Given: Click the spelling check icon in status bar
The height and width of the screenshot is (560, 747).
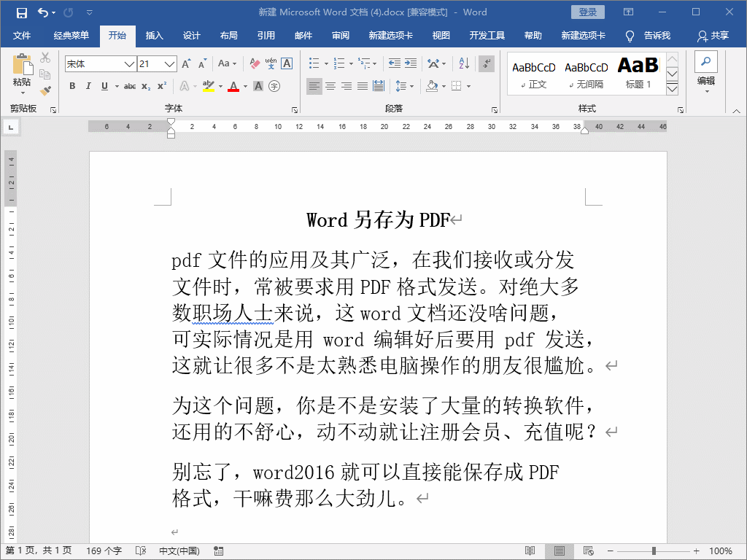Looking at the screenshot, I should point(141,551).
